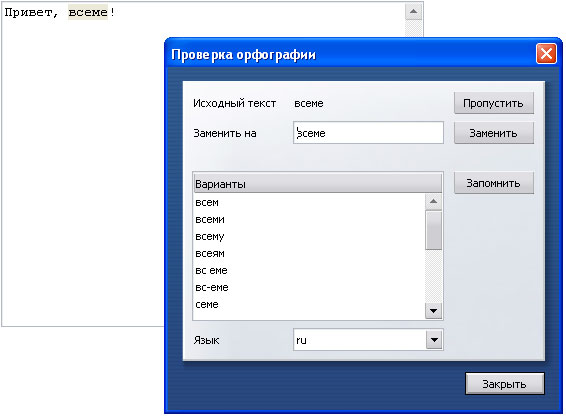Select suggestion "всему" in the list
The height and width of the screenshot is (418, 566).
click(309, 236)
